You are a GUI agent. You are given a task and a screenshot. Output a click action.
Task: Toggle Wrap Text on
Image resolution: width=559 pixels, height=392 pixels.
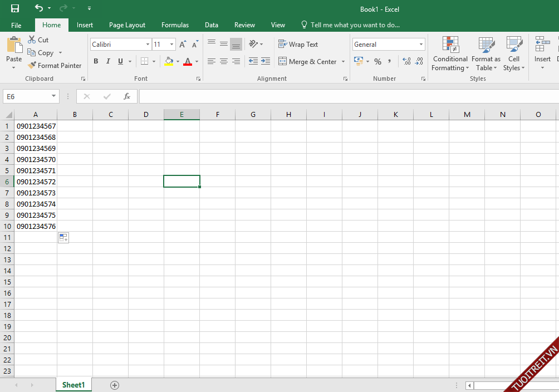(298, 45)
